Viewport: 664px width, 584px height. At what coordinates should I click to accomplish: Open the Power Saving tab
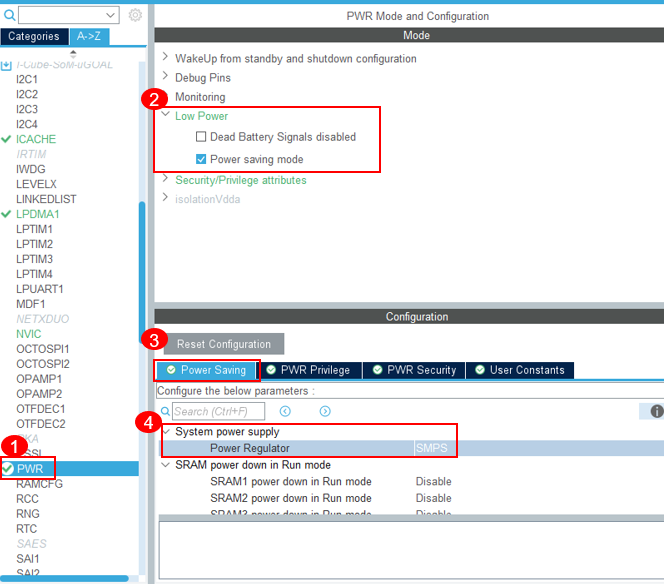pyautogui.click(x=206, y=370)
